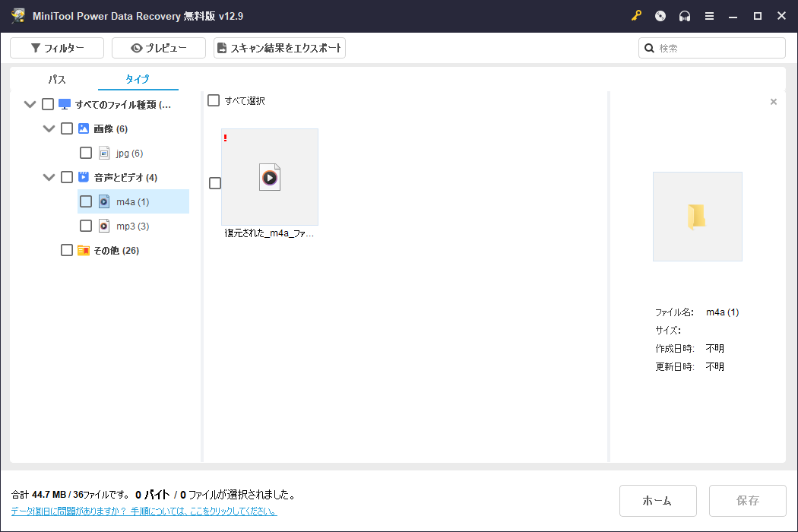Check the m4a (1) checkbox
Image resolution: width=798 pixels, height=532 pixels.
[86, 201]
